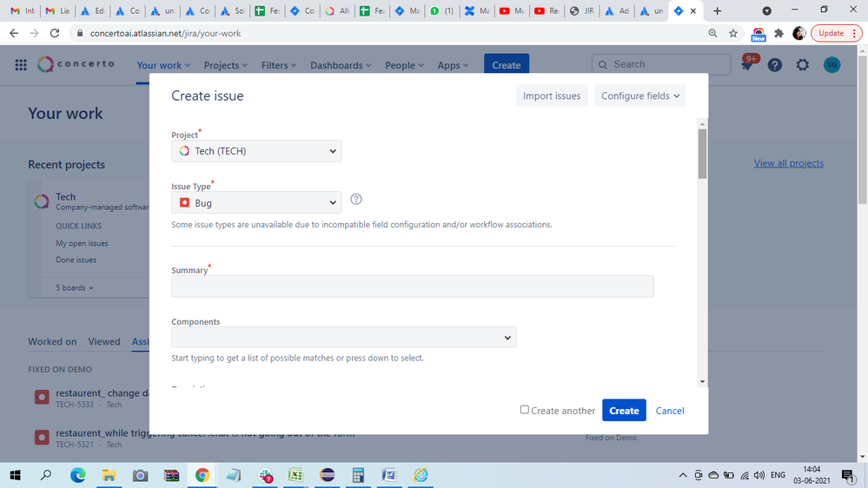Open the View all projects link
This screenshot has width=868, height=488.
point(788,163)
